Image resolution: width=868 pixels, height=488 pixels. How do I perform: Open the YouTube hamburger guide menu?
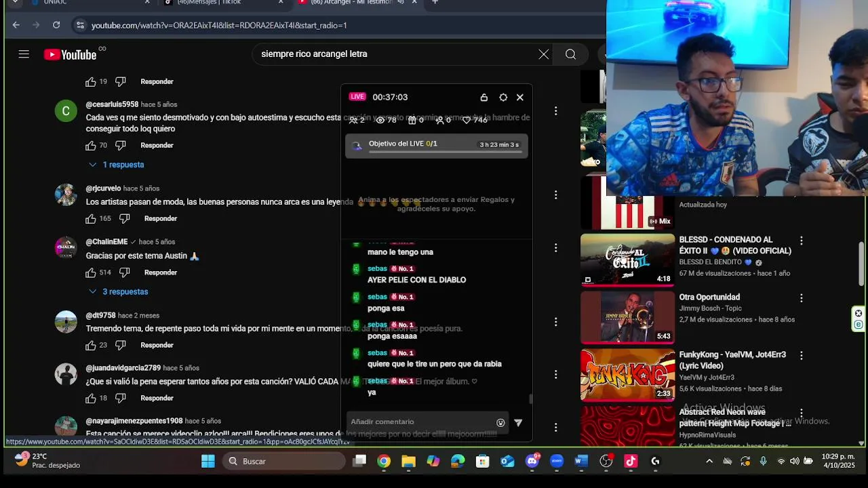24,54
